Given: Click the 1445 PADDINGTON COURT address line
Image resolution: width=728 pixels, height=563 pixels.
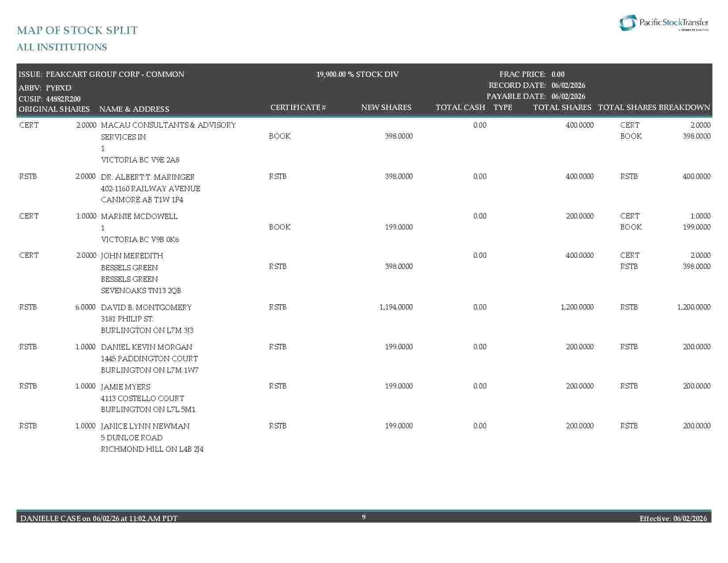Looking at the screenshot, I should (x=150, y=359).
